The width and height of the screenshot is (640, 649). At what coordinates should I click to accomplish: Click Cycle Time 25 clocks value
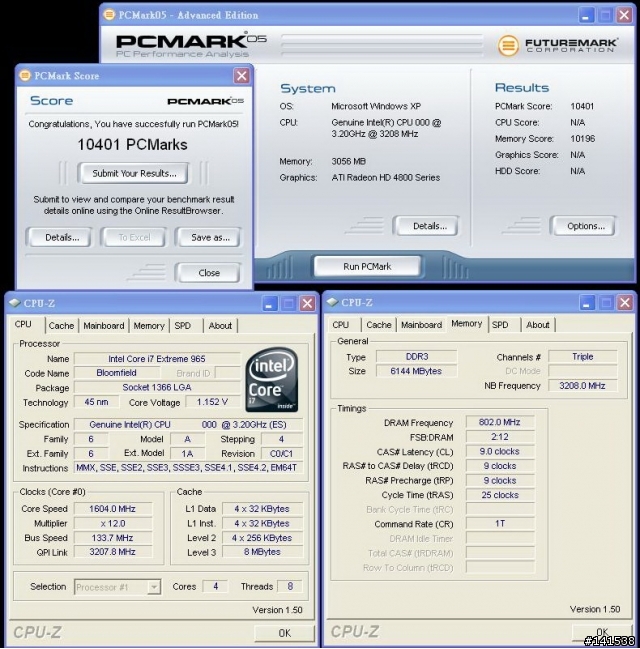coord(500,495)
